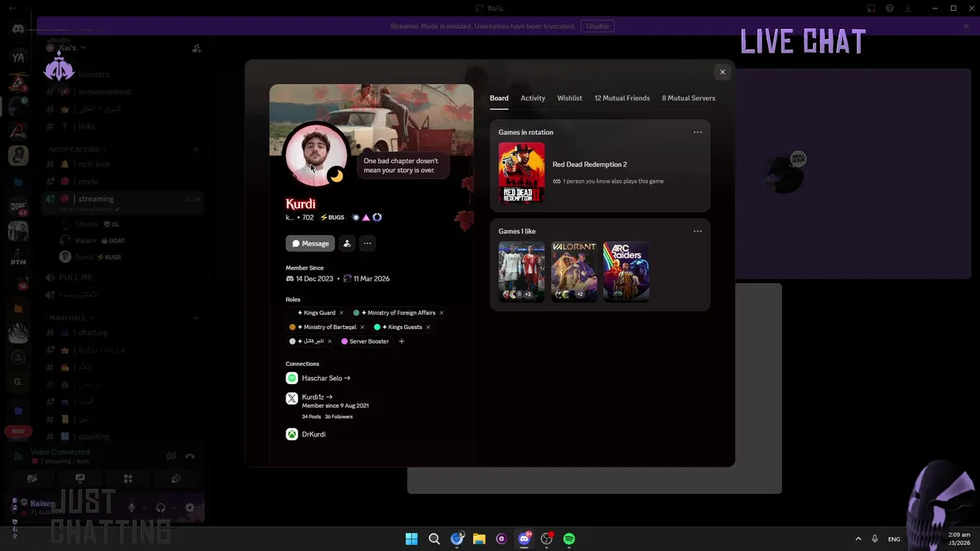Click the pink Server Booster color dot

click(x=345, y=341)
